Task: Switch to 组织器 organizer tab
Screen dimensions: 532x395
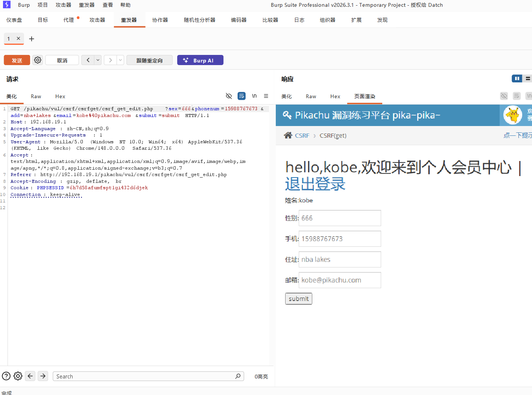Action: [327, 20]
